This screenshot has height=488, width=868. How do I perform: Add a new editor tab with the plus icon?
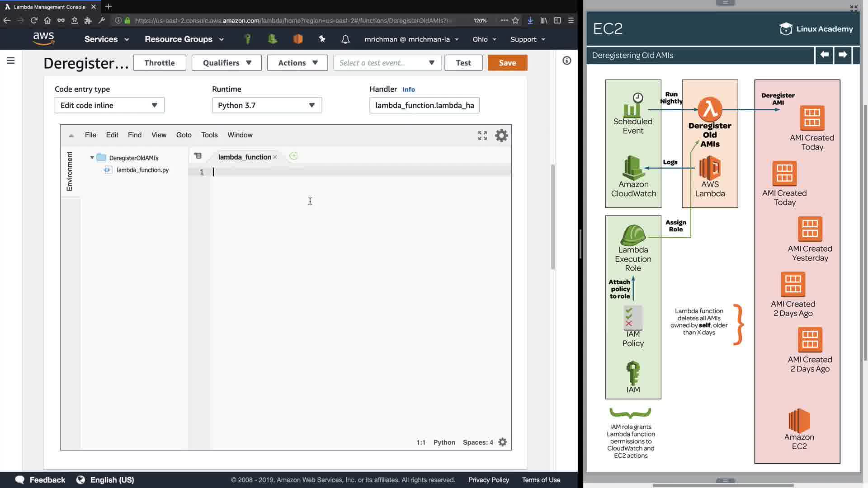293,156
